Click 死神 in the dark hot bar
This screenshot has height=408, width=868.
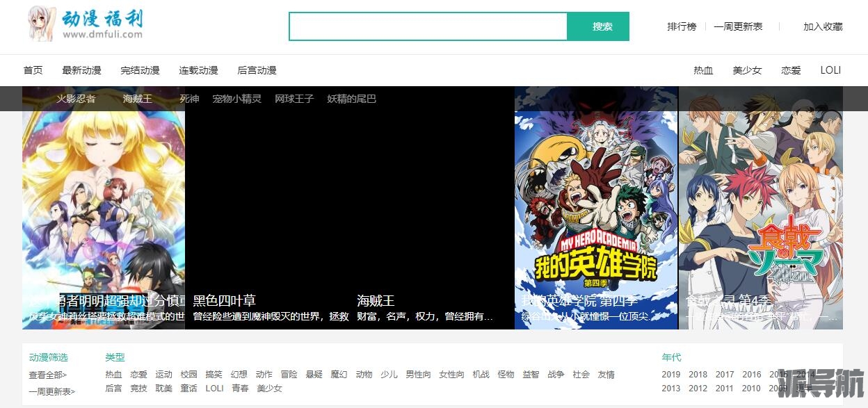click(x=189, y=99)
